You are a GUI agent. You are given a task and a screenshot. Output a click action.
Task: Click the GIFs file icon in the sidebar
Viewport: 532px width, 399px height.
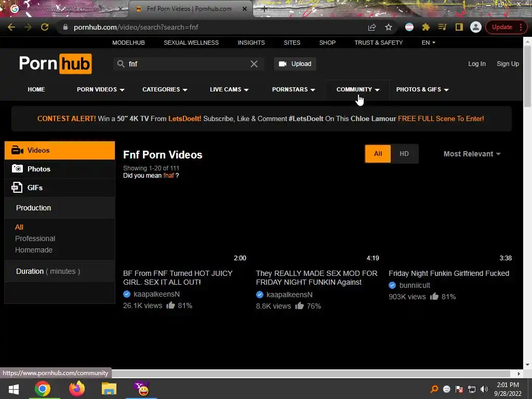click(x=17, y=187)
